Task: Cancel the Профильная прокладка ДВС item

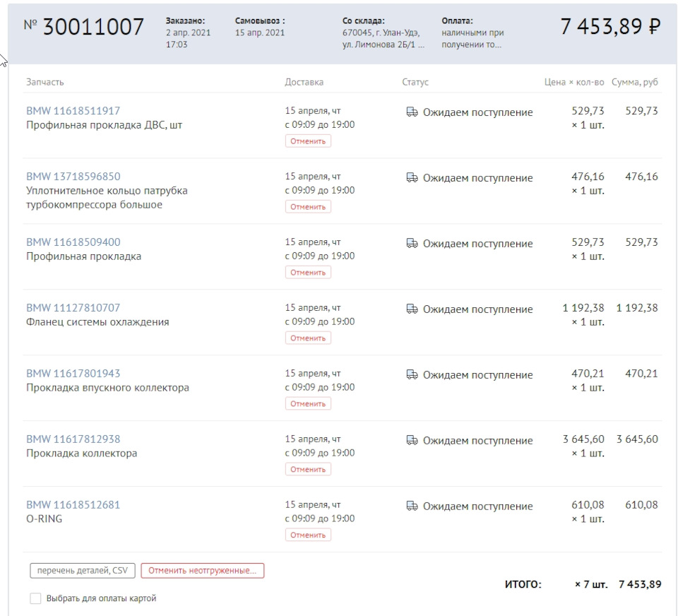Action: tap(307, 141)
